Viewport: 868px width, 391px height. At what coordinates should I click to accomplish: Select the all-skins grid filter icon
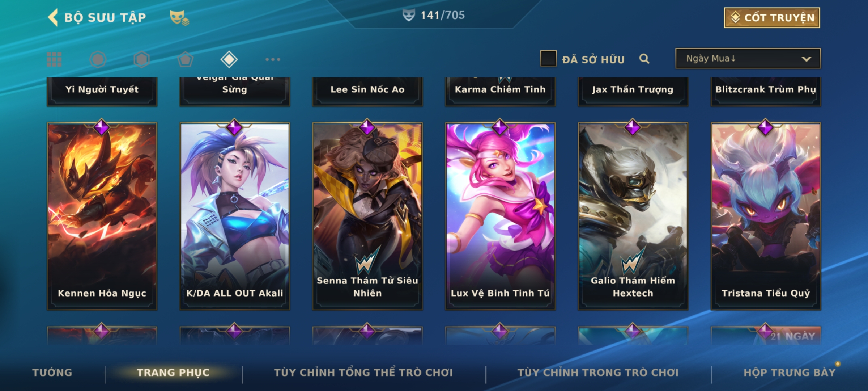pyautogui.click(x=54, y=59)
